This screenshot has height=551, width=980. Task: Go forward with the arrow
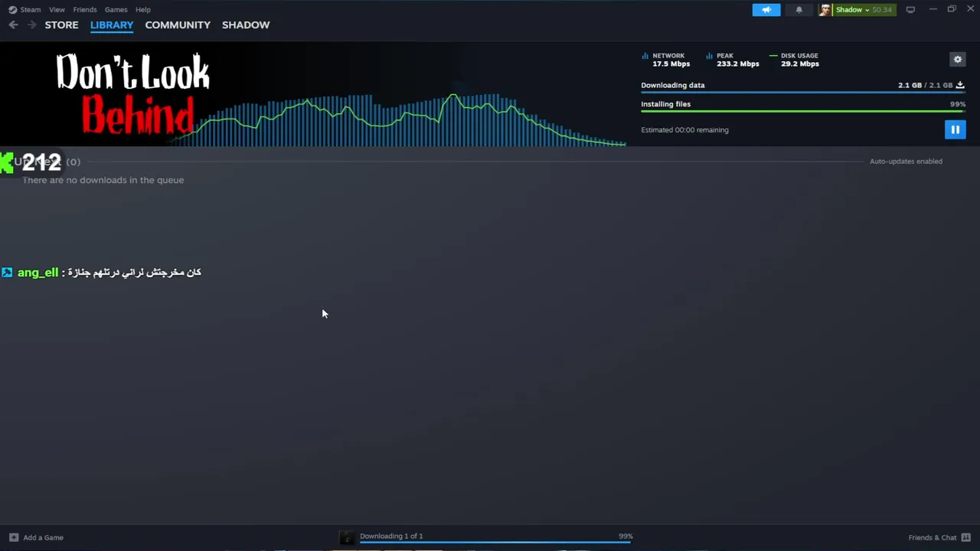(x=31, y=25)
